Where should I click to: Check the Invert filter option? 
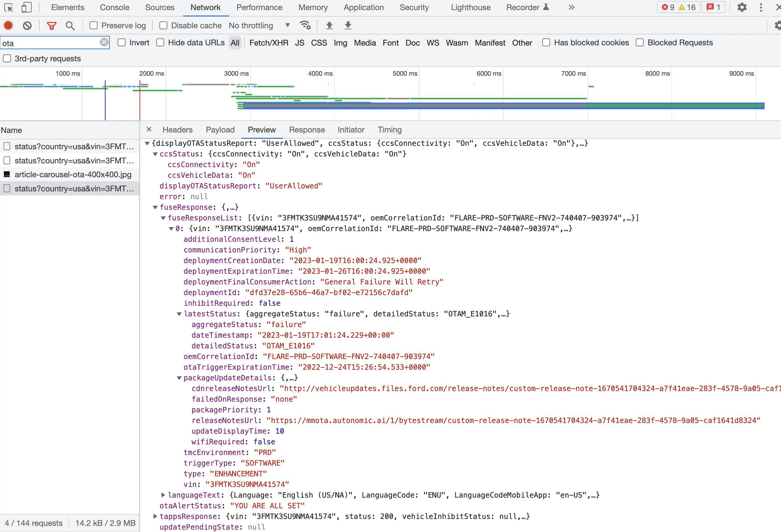coord(122,43)
